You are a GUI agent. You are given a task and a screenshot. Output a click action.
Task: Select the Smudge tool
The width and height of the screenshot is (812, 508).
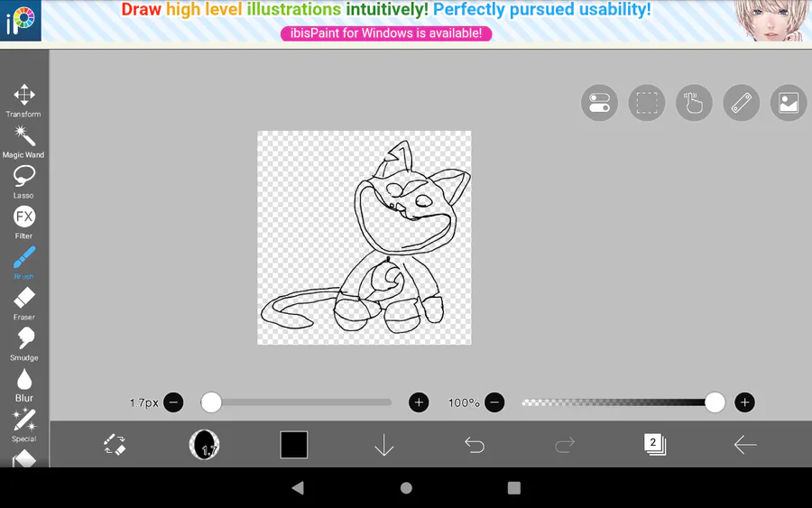point(23,344)
